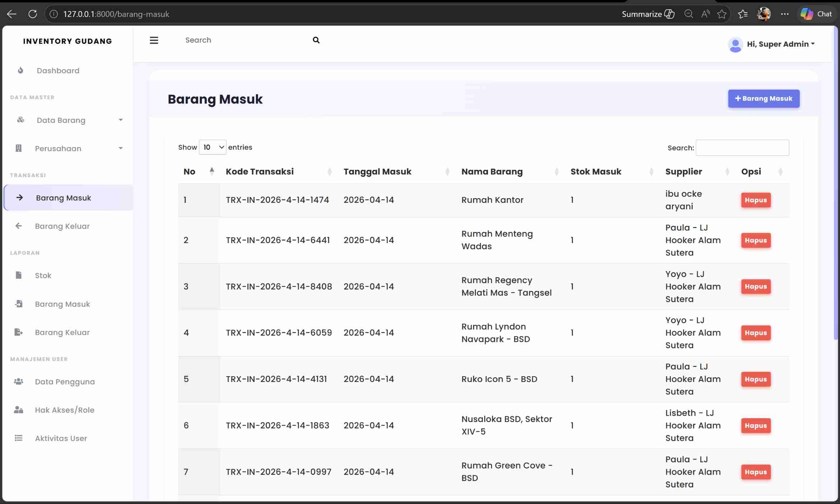Open the browser favorites list icon
The width and height of the screenshot is (840, 504).
(x=743, y=14)
